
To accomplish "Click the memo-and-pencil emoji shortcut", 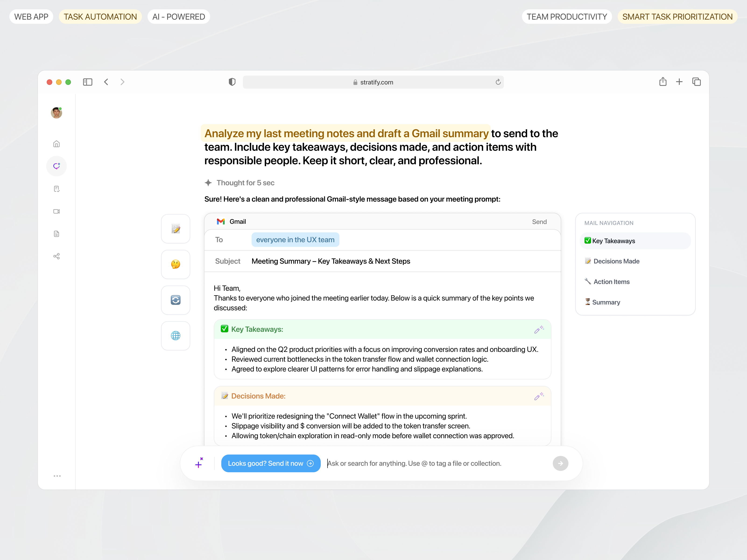I will coord(176,229).
